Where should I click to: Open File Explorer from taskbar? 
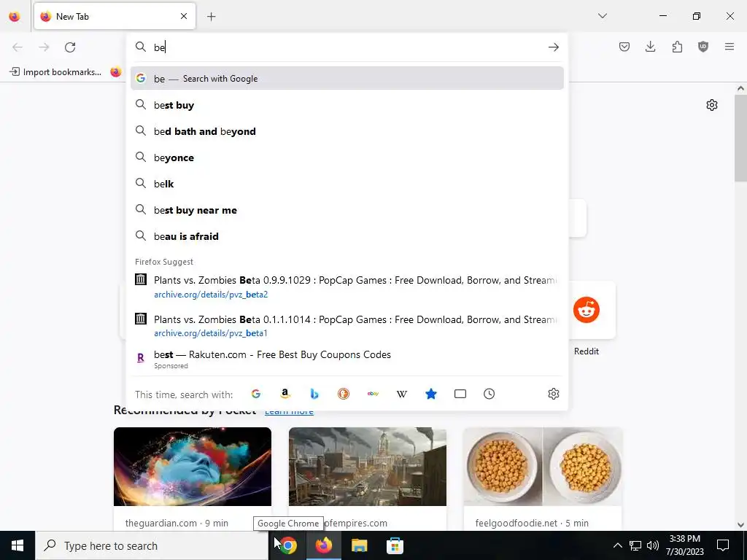(x=359, y=545)
